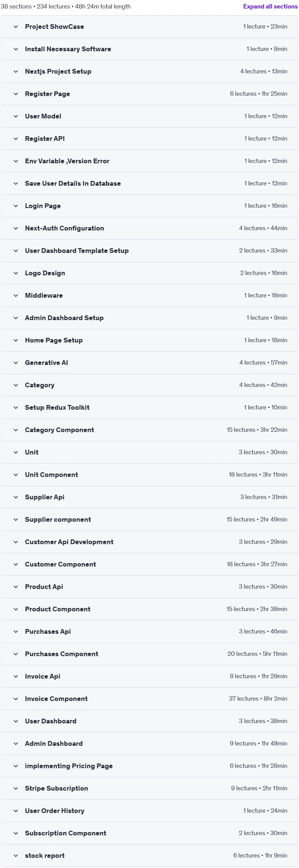The width and height of the screenshot is (299, 868).
Task: Click chevron beside Purchases Component
Action: 16,654
